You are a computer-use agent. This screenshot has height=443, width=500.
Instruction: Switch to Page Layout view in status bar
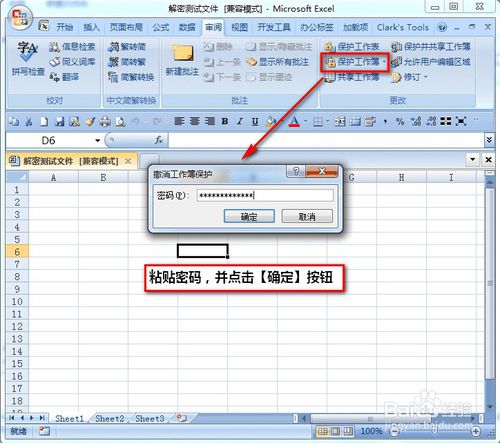[x=336, y=432]
